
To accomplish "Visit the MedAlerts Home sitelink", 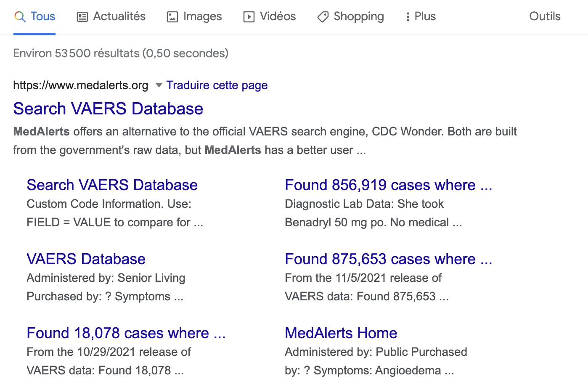I will [341, 333].
